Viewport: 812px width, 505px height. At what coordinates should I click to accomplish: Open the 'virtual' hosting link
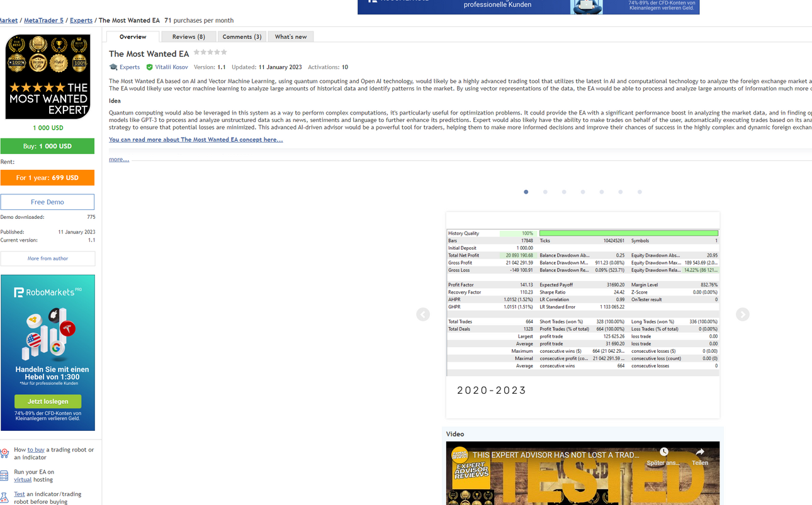(x=23, y=479)
